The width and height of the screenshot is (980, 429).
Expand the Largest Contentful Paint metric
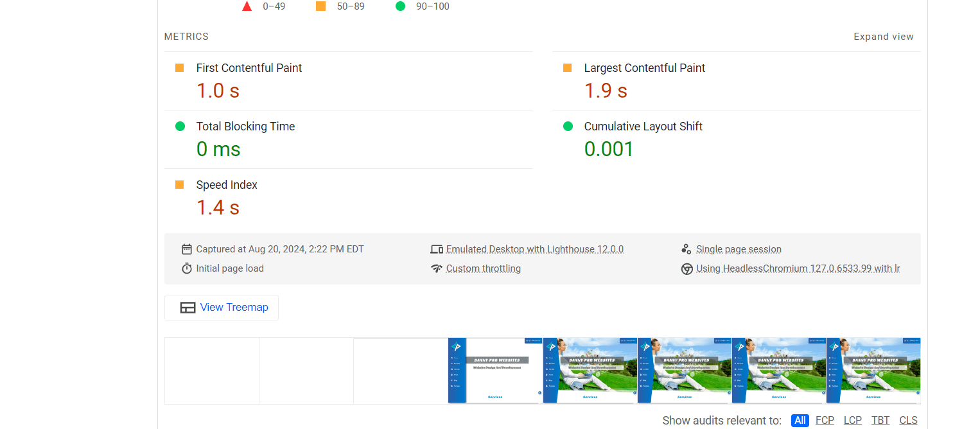pyautogui.click(x=644, y=68)
